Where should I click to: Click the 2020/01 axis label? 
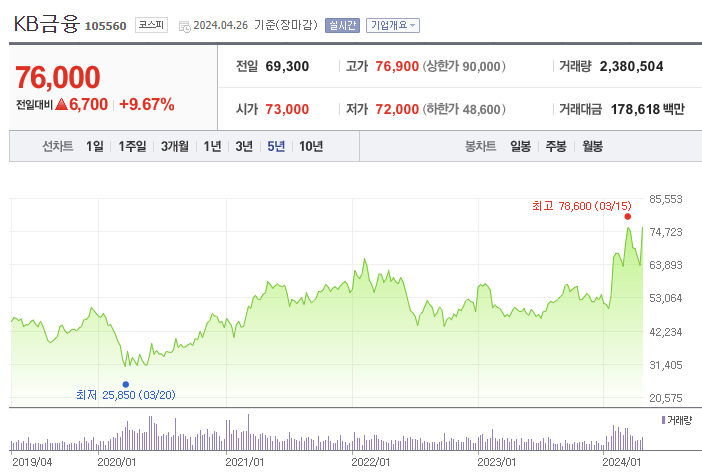pyautogui.click(x=116, y=462)
